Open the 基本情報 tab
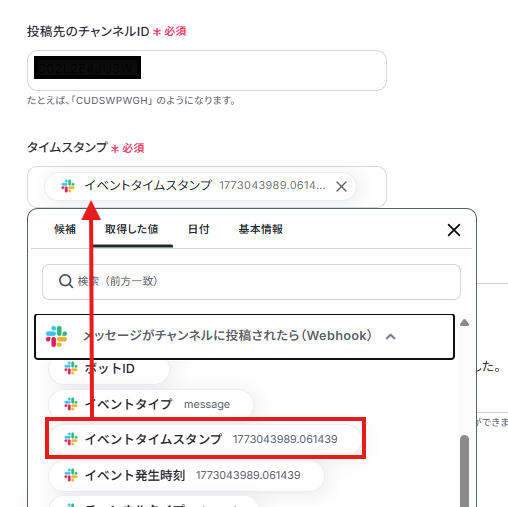508x507 pixels. coord(261,229)
